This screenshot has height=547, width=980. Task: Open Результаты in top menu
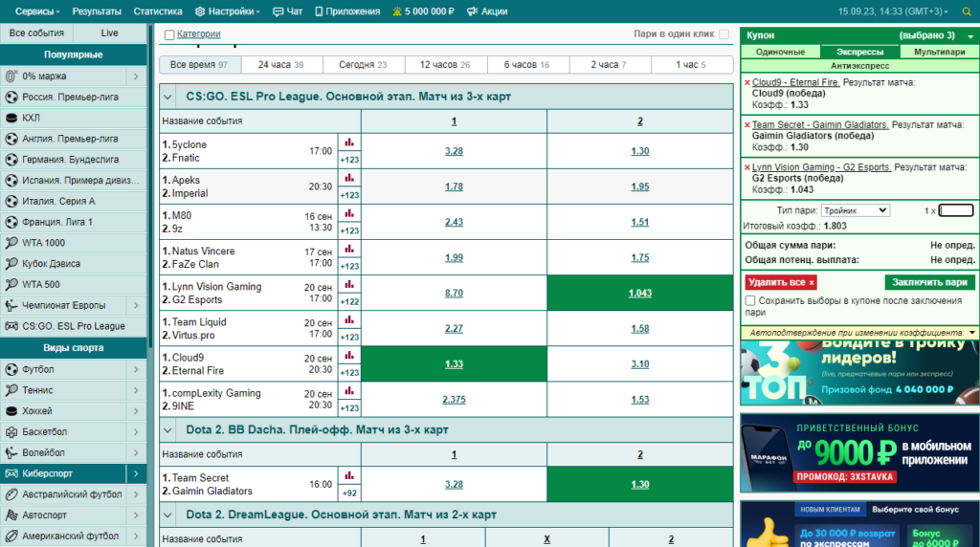[97, 11]
